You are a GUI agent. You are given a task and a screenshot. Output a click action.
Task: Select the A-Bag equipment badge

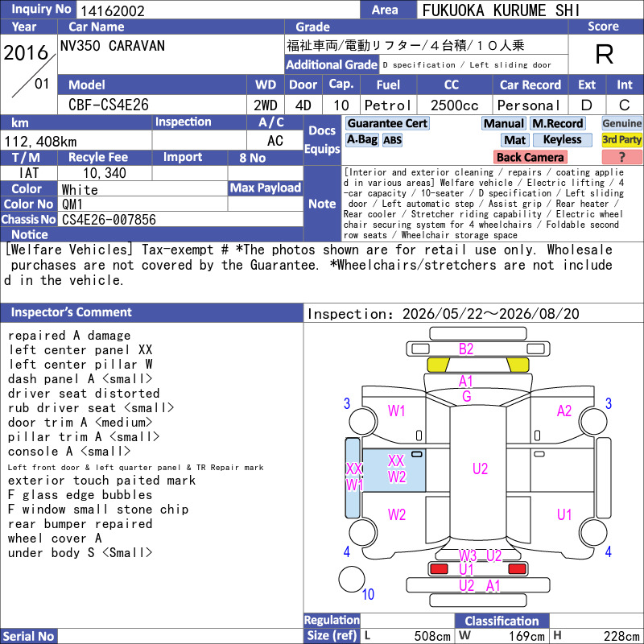pos(361,140)
